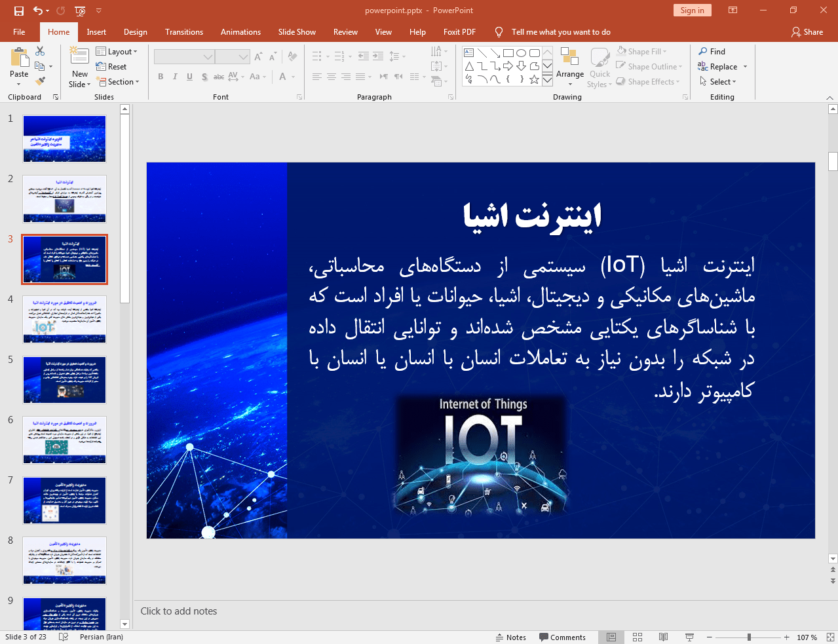Switch to the Transitions tab
This screenshot has width=838, height=644.
[x=184, y=32]
